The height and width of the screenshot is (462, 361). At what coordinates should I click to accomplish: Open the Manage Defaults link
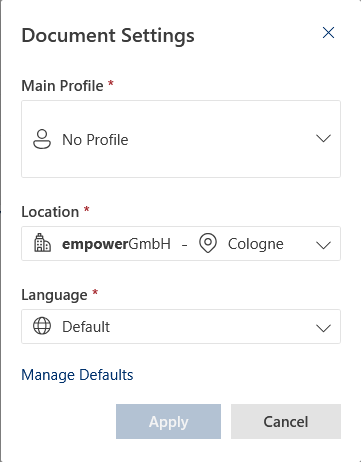[77, 375]
